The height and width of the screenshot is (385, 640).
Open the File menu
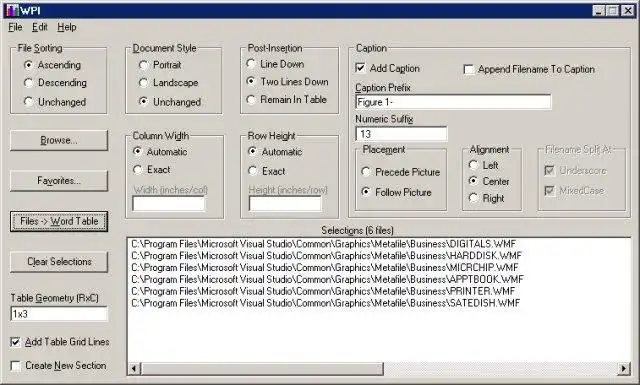pos(15,27)
